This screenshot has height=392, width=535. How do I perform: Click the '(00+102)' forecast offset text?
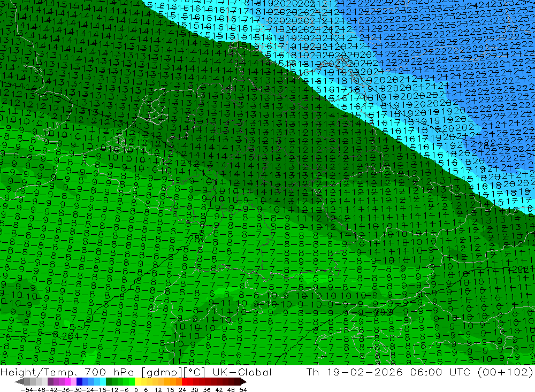click(x=506, y=372)
